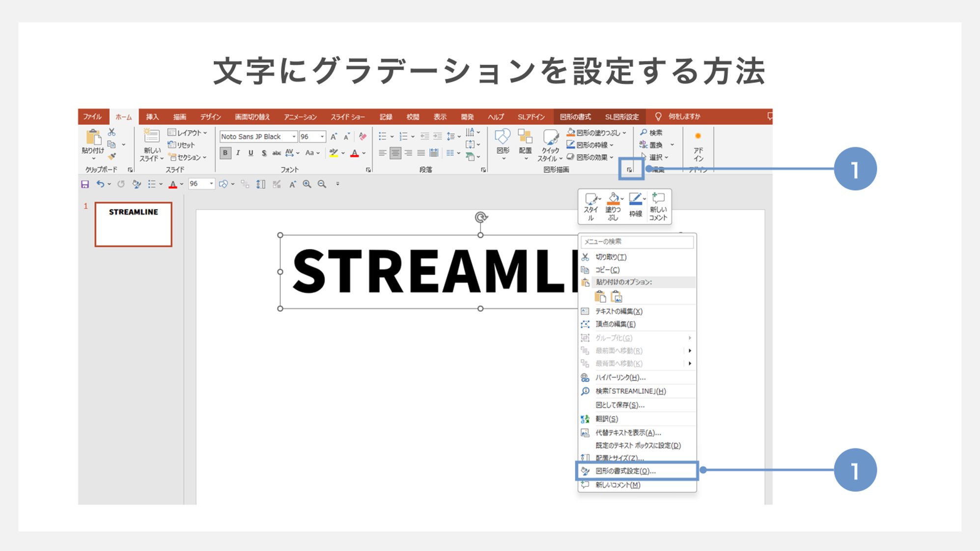Click the Cut scissors icon in the ribbon
The height and width of the screenshot is (551, 980).
click(112, 133)
